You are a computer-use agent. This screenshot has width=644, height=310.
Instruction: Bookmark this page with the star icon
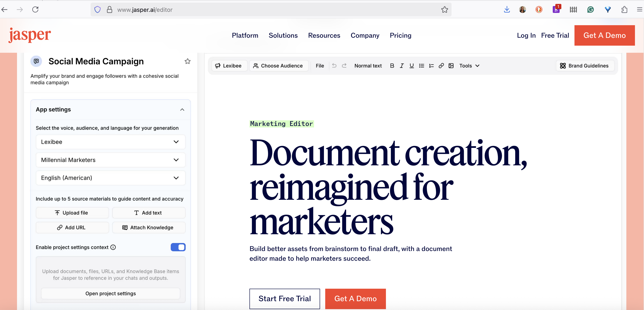[444, 10]
